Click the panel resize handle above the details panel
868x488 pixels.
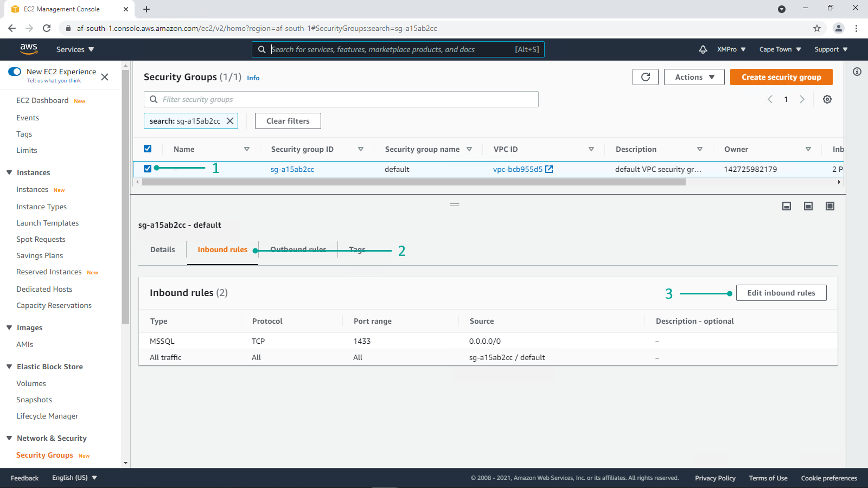coord(455,204)
